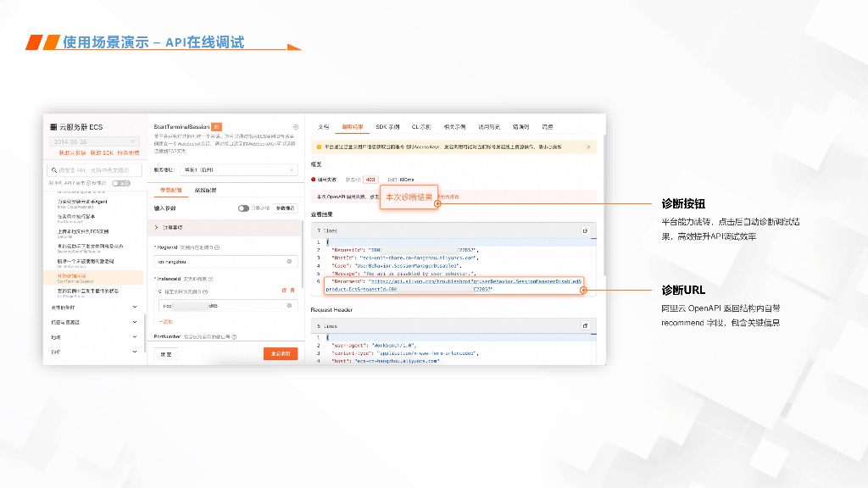Click the search icon in API search box
This screenshot has width=868, height=488.
(54, 169)
